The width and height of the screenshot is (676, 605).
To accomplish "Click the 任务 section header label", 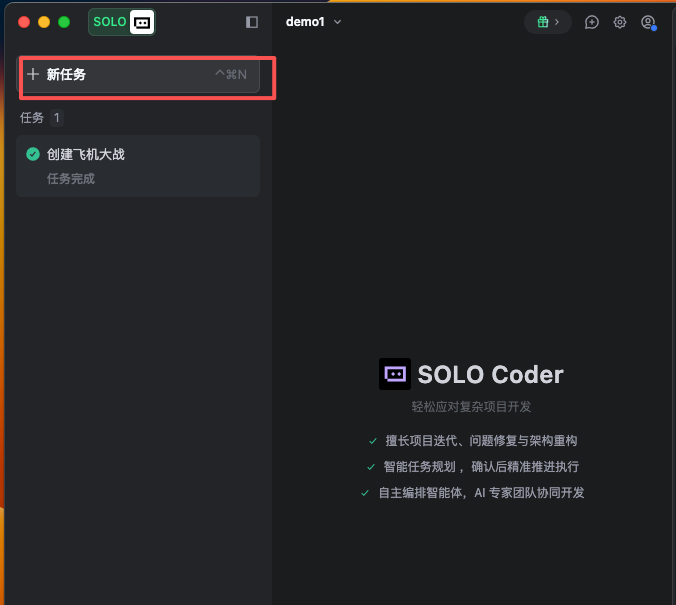I will pyautogui.click(x=32, y=118).
